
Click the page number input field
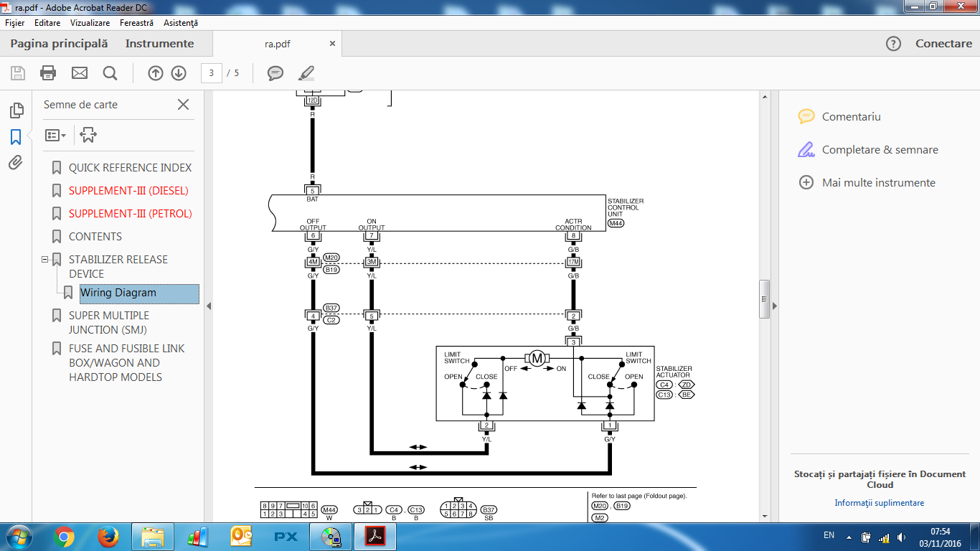[212, 72]
